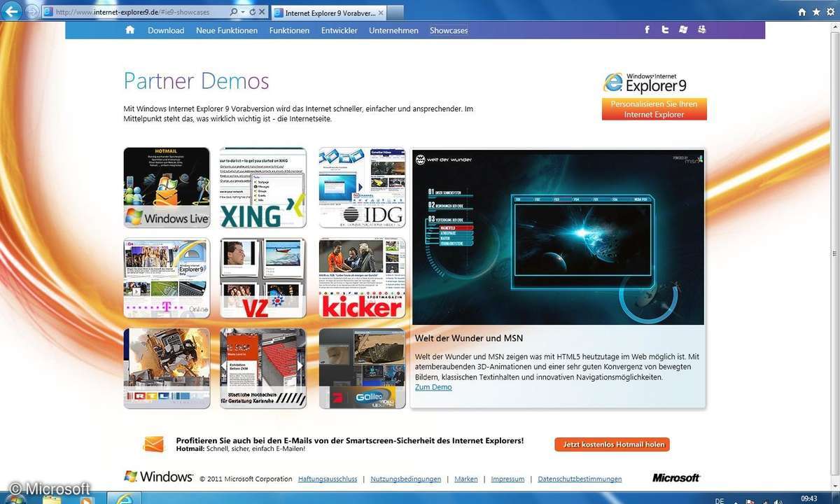
Task: Open the Haftungsausschluss footer link
Action: click(328, 479)
